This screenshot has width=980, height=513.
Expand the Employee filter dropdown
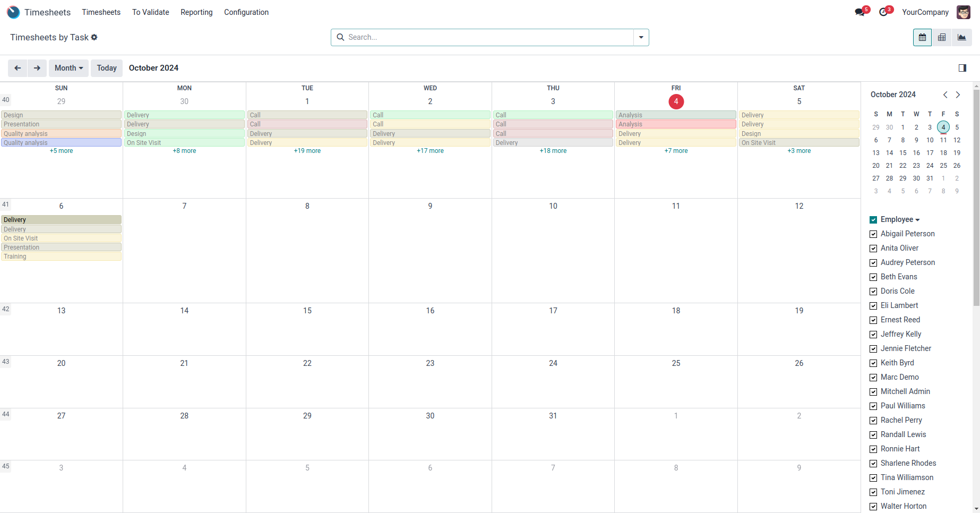click(917, 220)
